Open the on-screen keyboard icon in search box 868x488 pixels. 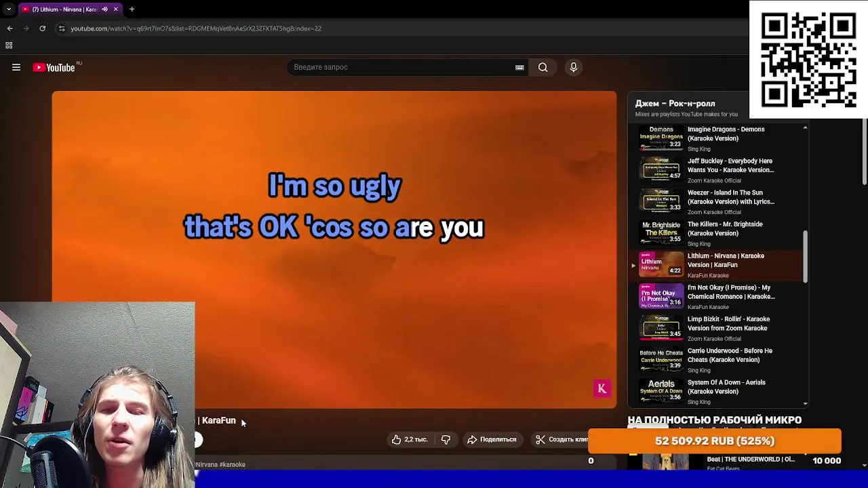(x=519, y=67)
